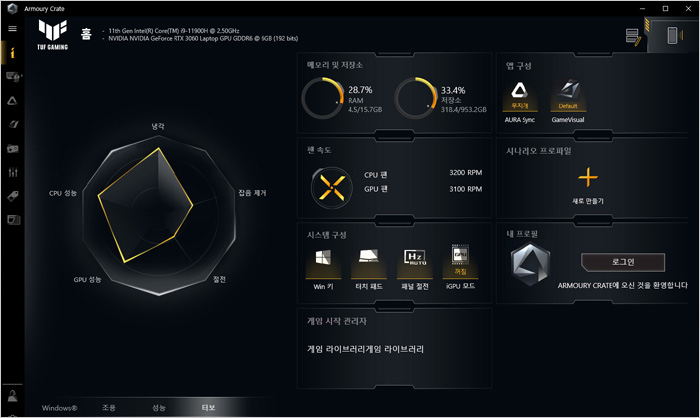Select the 성능 performance mode tab
The image size is (700, 418).
click(x=159, y=408)
